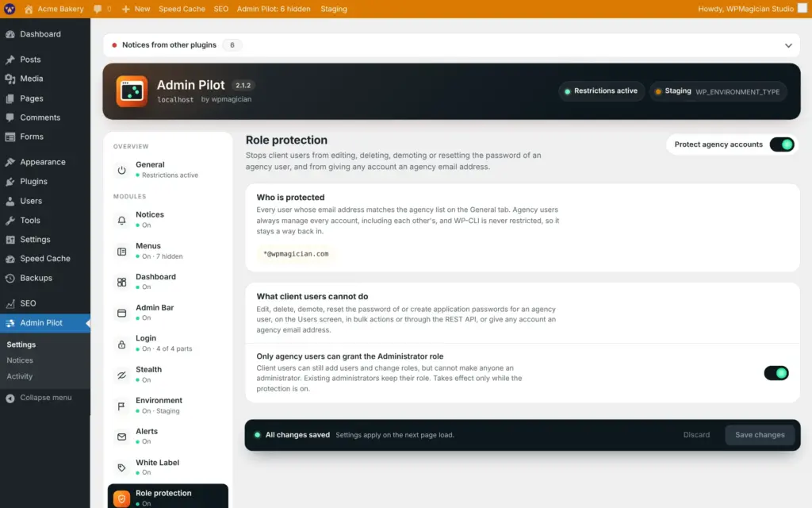Image resolution: width=812 pixels, height=508 pixels.
Task: Click the Backups clock icon
Action: click(10, 279)
